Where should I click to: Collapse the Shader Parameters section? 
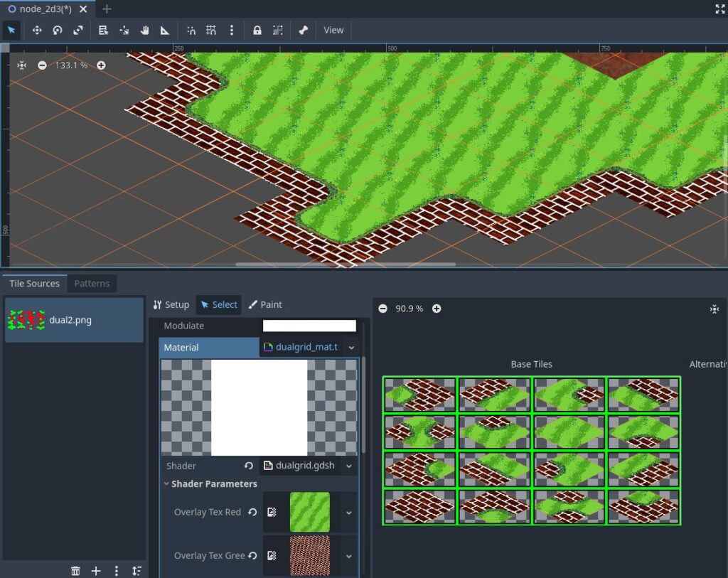166,483
